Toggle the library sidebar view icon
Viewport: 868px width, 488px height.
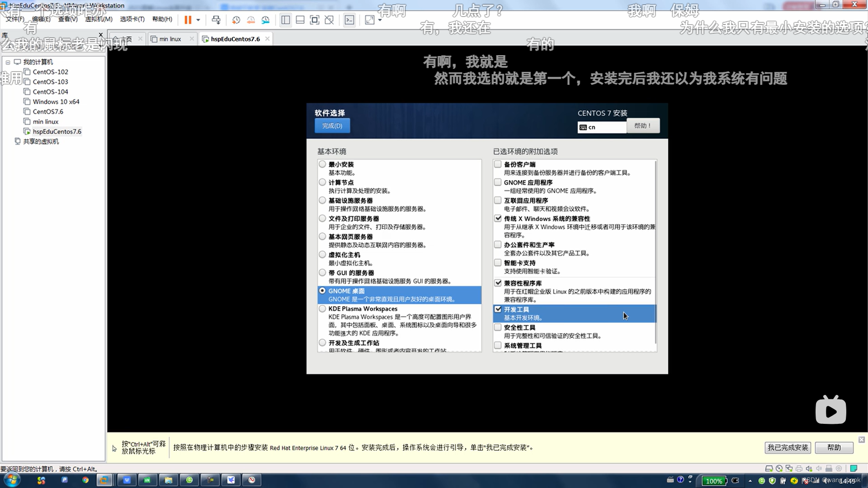[x=286, y=20]
